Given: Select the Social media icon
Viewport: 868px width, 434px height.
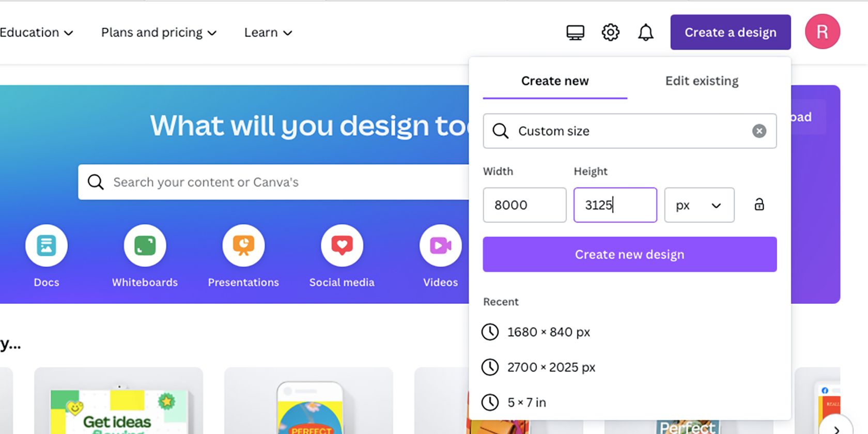Looking at the screenshot, I should [x=342, y=245].
